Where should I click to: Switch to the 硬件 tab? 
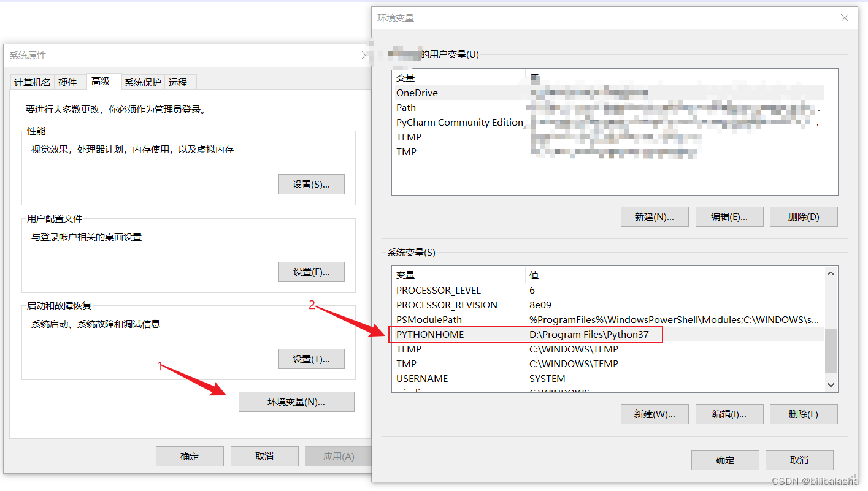click(x=67, y=82)
